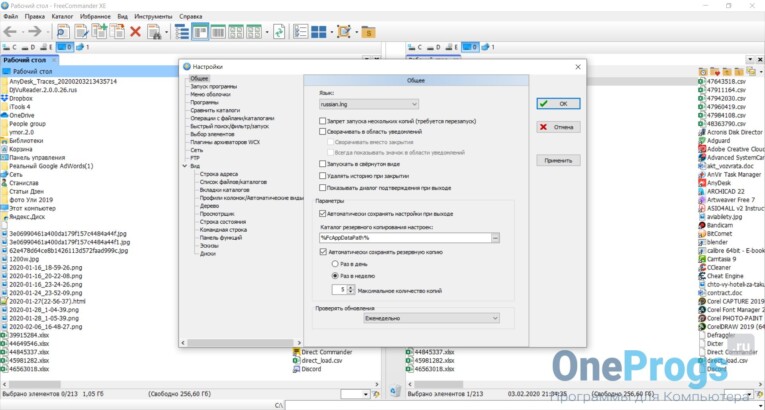This screenshot has height=410, width=765.
Task: Click the edit file pencil toolbar icon
Action: tap(81, 32)
